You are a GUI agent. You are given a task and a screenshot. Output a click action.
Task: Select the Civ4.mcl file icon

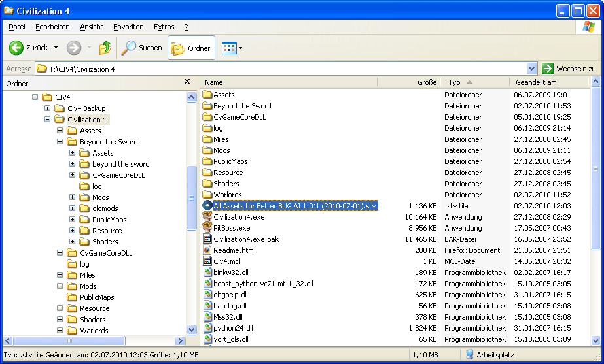(x=207, y=261)
